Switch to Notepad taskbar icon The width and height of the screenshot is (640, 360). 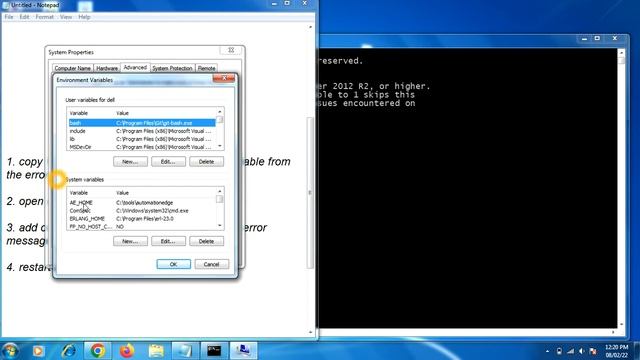tap(185, 351)
